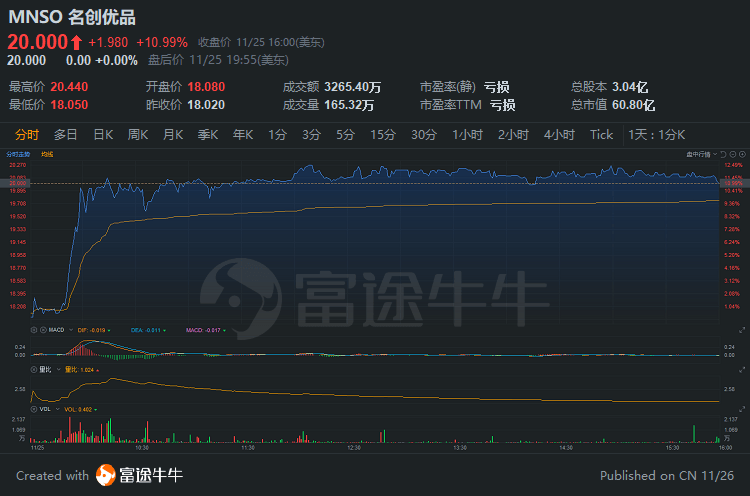Expand the MACD panel with corner arrows
Image resolution: width=750 pixels, height=496 pixels.
point(742,330)
